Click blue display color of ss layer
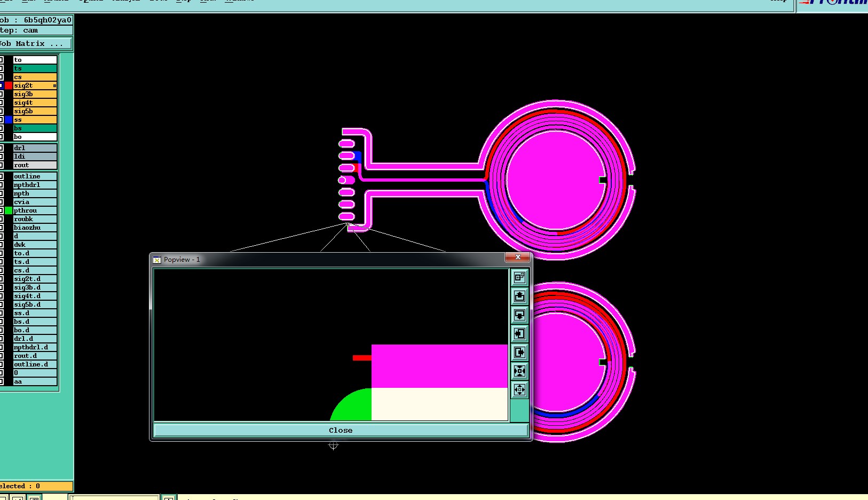This screenshot has width=868, height=500. 9,120
